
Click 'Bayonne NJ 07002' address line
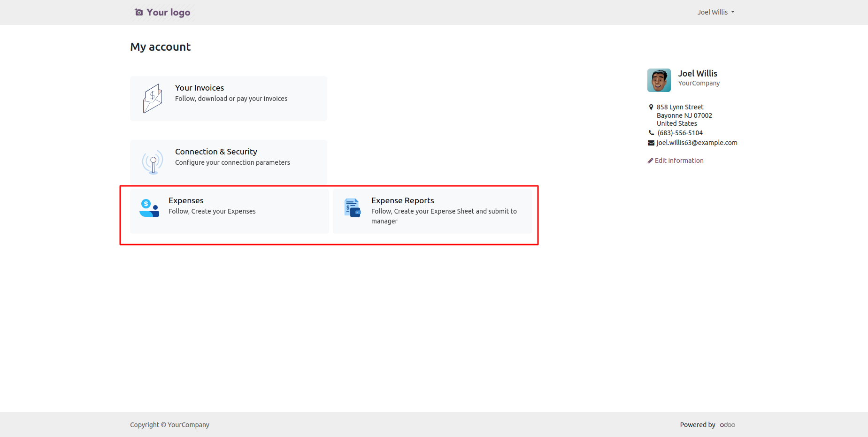(x=684, y=115)
